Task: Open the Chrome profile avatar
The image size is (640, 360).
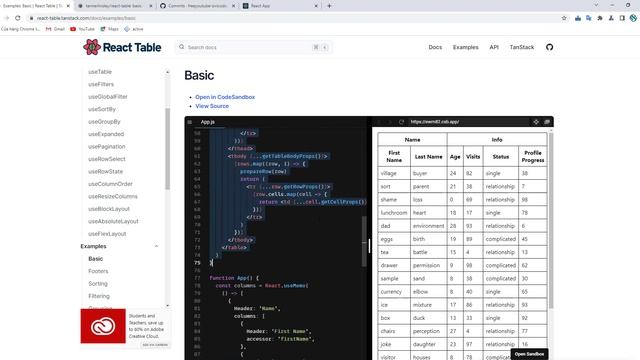Action: pos(633,18)
